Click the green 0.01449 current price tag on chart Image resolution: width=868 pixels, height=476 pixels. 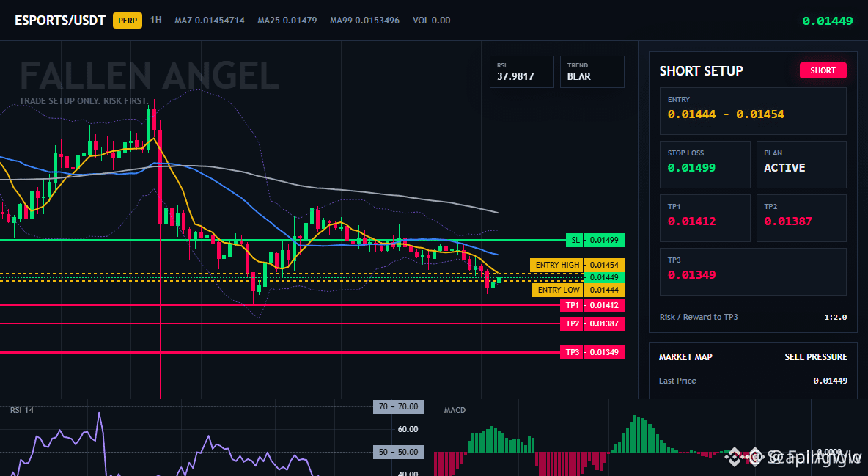coord(604,278)
